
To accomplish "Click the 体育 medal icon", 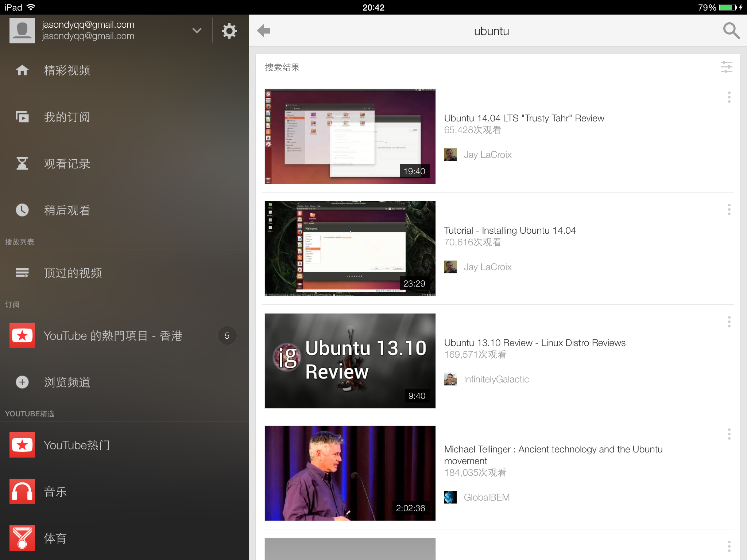I will (x=22, y=538).
